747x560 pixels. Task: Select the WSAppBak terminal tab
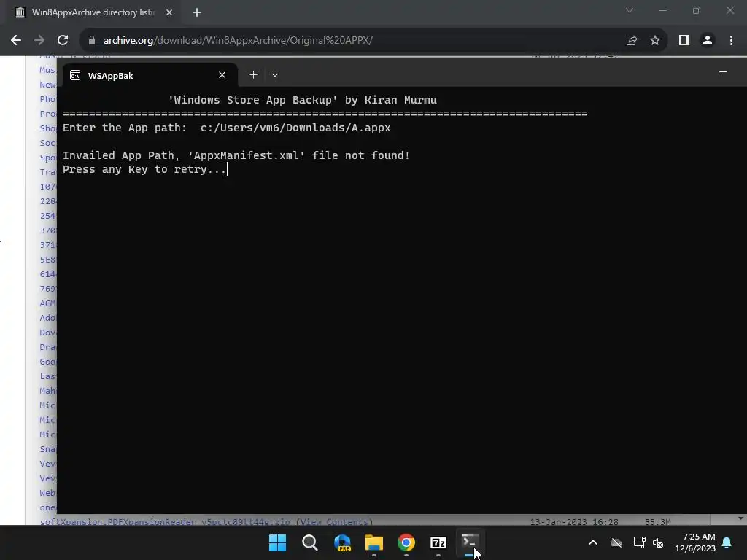coord(149,75)
